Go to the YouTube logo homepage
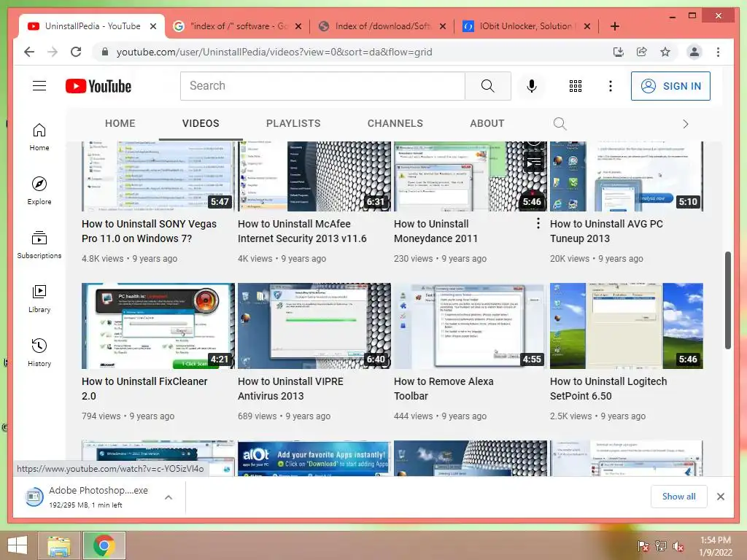Screen dimensions: 747x560 click(x=98, y=86)
